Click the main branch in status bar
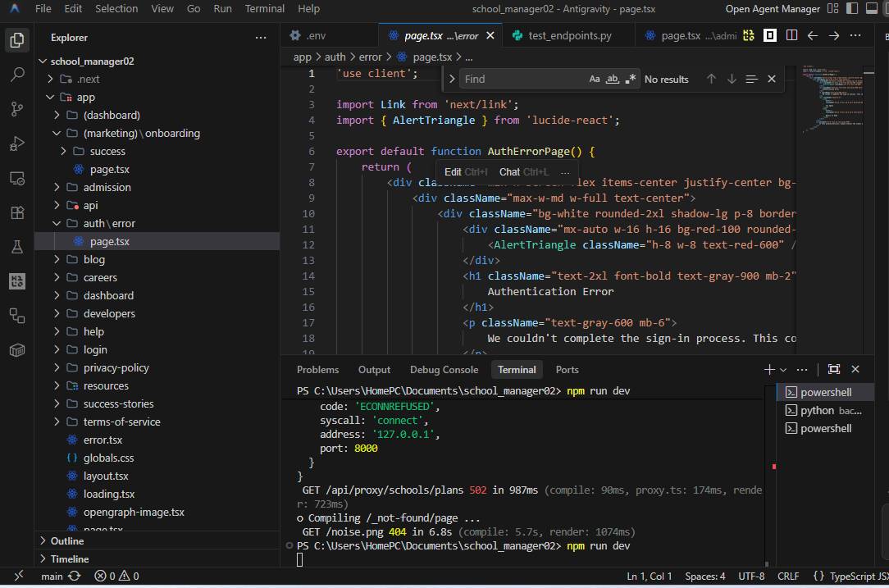The image size is (889, 588). coord(52,576)
